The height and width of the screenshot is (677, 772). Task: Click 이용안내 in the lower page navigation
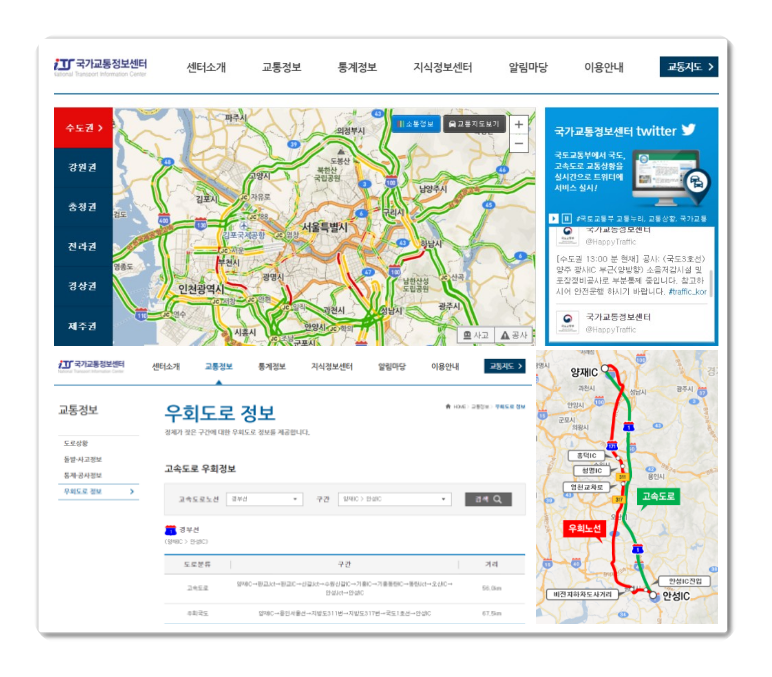pyautogui.click(x=445, y=366)
